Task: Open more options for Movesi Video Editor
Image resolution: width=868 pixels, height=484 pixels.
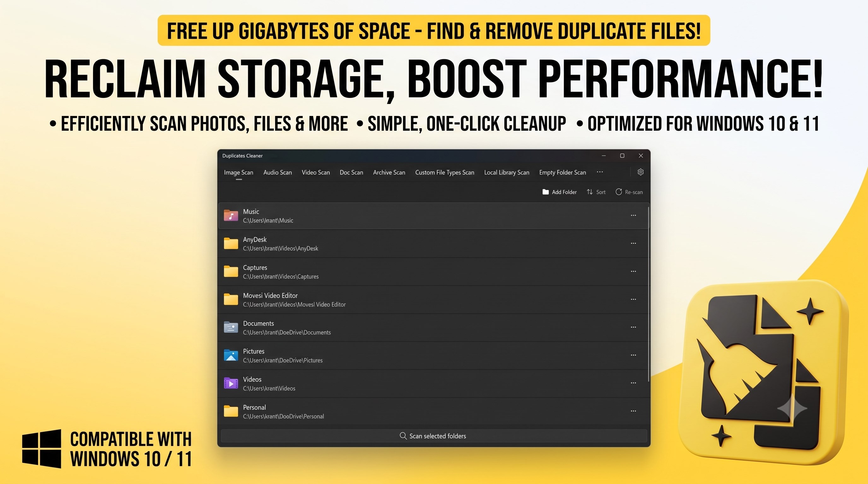Action: tap(633, 299)
